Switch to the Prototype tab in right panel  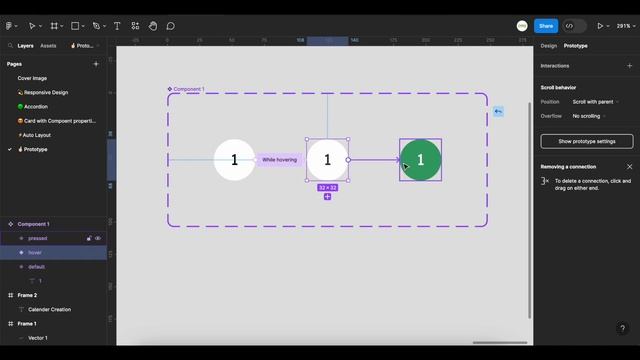tap(576, 46)
